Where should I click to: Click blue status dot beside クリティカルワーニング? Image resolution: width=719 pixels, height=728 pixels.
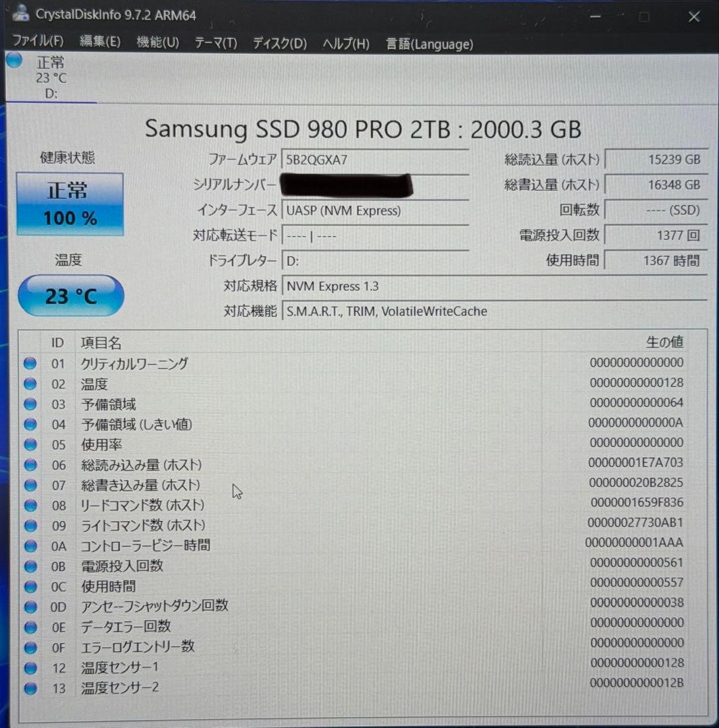pos(30,363)
